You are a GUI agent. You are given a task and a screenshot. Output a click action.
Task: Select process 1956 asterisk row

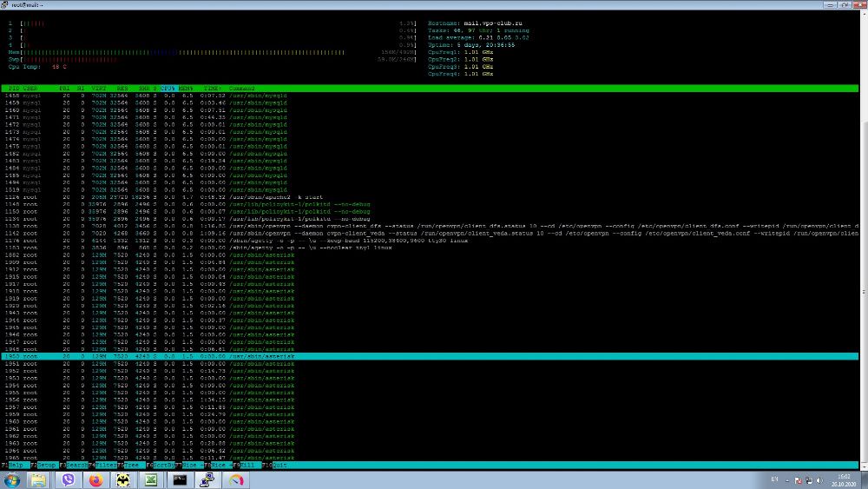(x=431, y=400)
